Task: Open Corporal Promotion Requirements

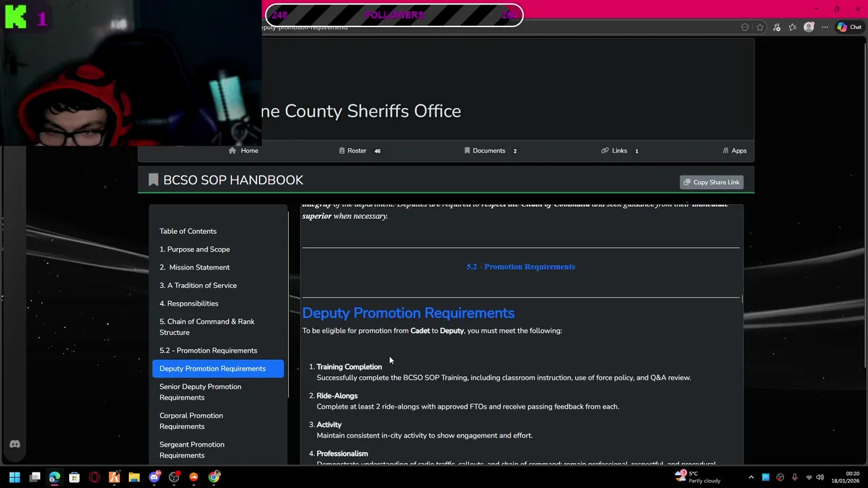Action: pos(191,421)
